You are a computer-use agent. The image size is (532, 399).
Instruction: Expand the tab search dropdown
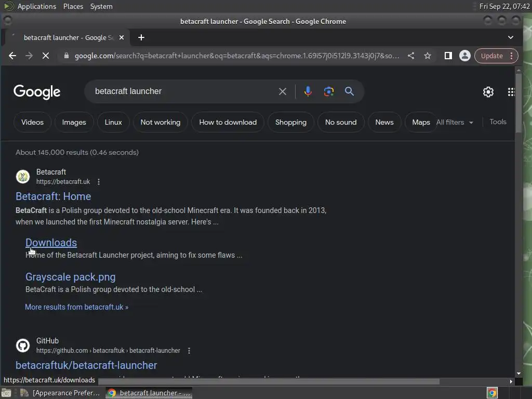click(510, 37)
